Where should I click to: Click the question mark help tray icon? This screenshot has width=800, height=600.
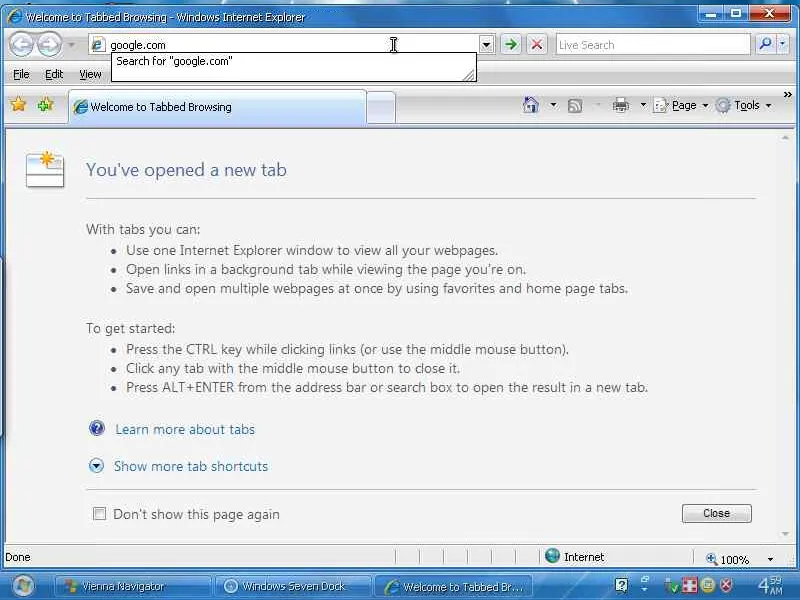coord(621,585)
